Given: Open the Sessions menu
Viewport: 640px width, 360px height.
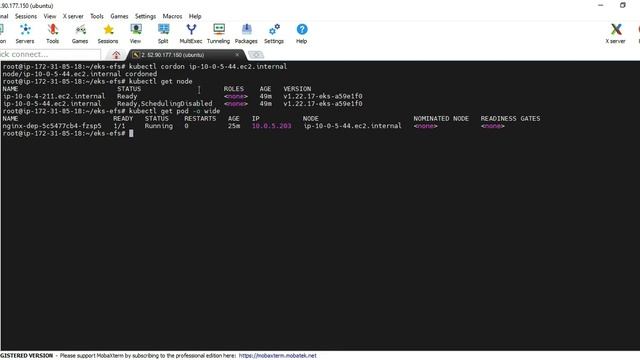Looking at the screenshot, I should tap(26, 16).
